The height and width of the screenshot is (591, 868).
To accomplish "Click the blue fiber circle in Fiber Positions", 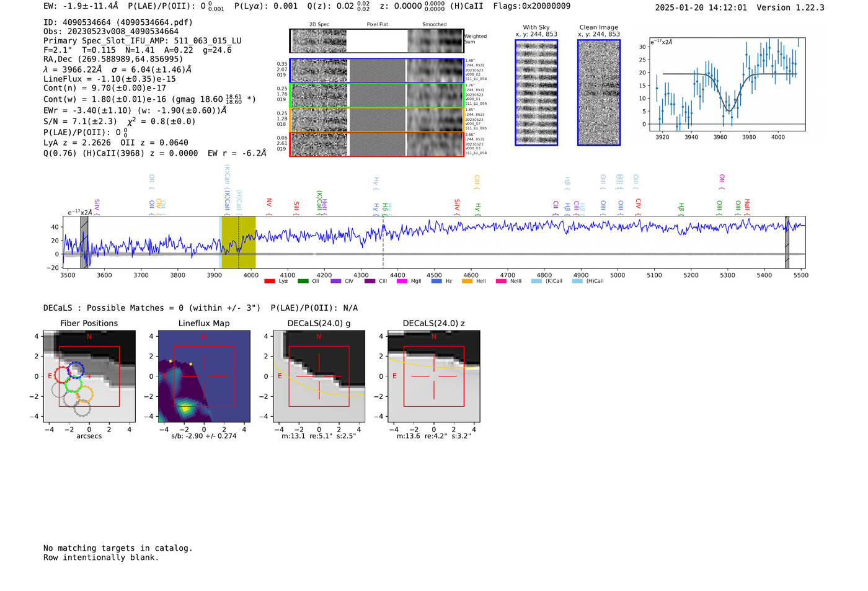I will pyautogui.click(x=76, y=370).
